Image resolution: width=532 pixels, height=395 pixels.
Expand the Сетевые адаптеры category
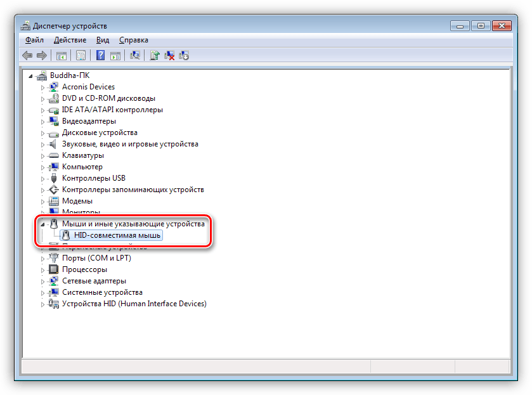(x=43, y=281)
